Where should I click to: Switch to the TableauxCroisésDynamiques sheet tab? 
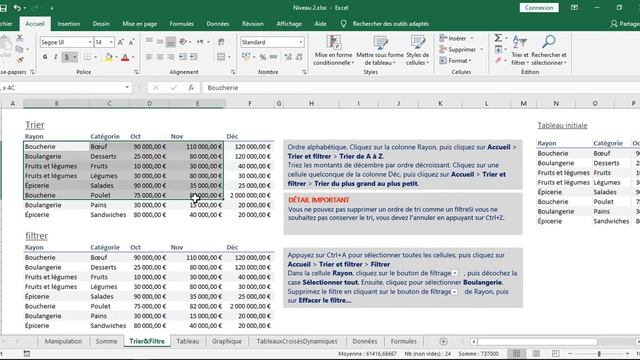click(x=297, y=341)
